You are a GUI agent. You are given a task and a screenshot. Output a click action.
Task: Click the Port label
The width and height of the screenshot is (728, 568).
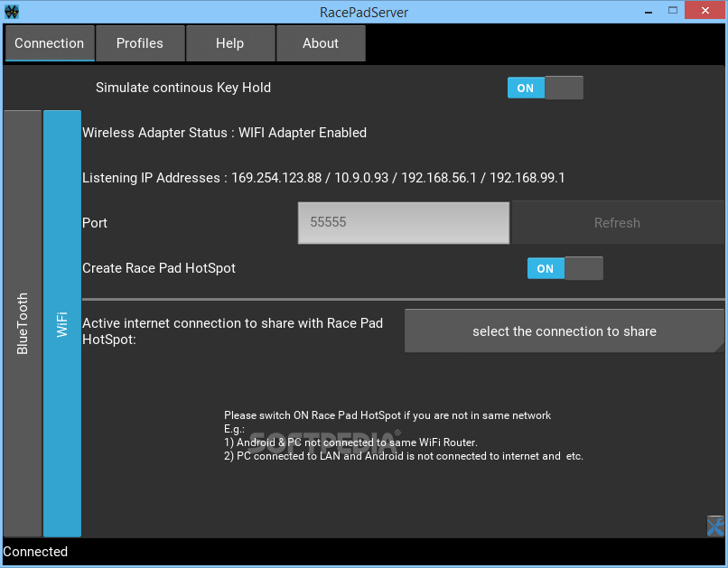point(95,223)
